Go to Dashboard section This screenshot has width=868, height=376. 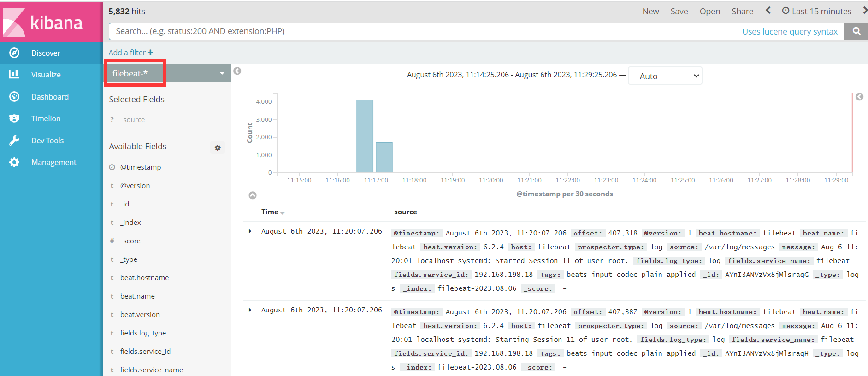coord(50,97)
